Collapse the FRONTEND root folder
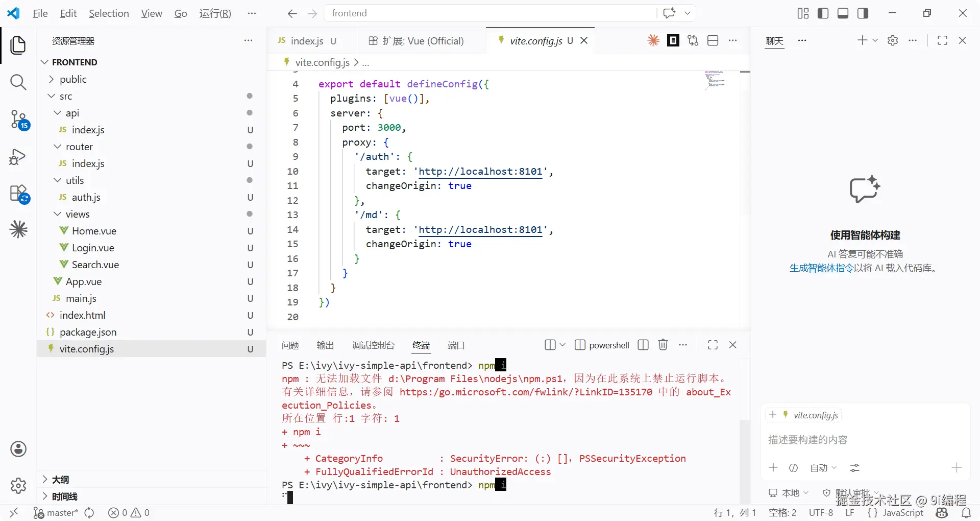The width and height of the screenshot is (980, 521). [45, 62]
